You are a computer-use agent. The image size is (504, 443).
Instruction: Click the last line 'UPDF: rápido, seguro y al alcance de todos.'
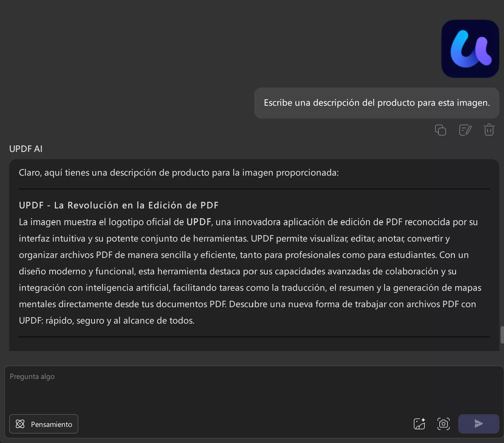click(107, 321)
